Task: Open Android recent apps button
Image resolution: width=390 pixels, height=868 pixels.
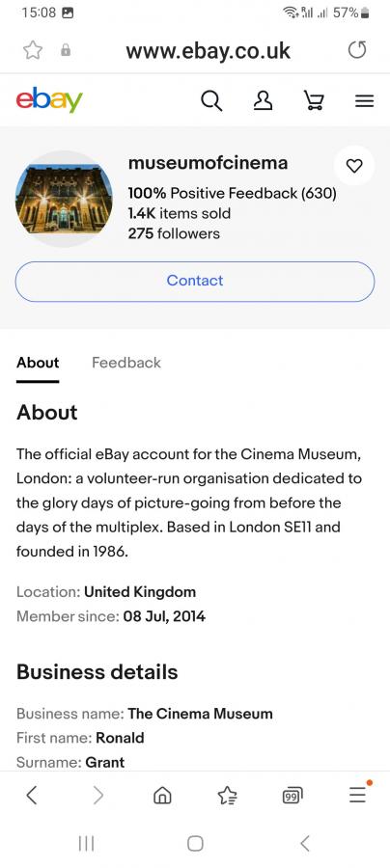Action: (86, 843)
